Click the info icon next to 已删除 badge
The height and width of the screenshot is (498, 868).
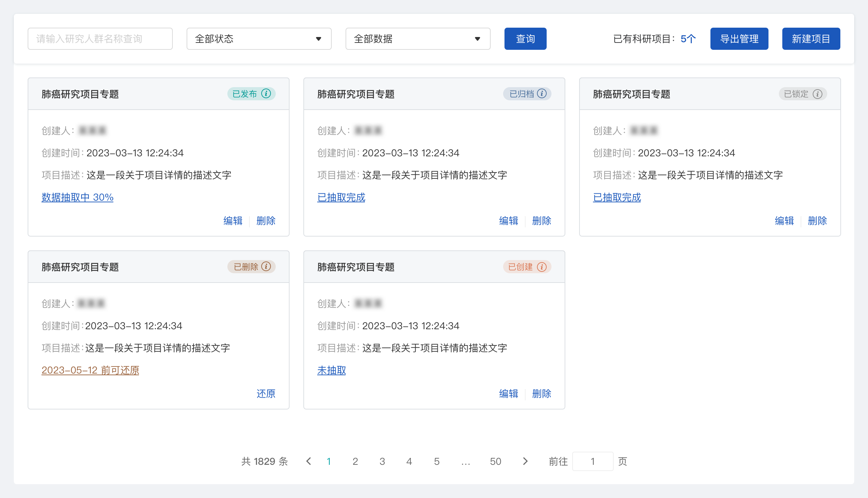point(266,266)
